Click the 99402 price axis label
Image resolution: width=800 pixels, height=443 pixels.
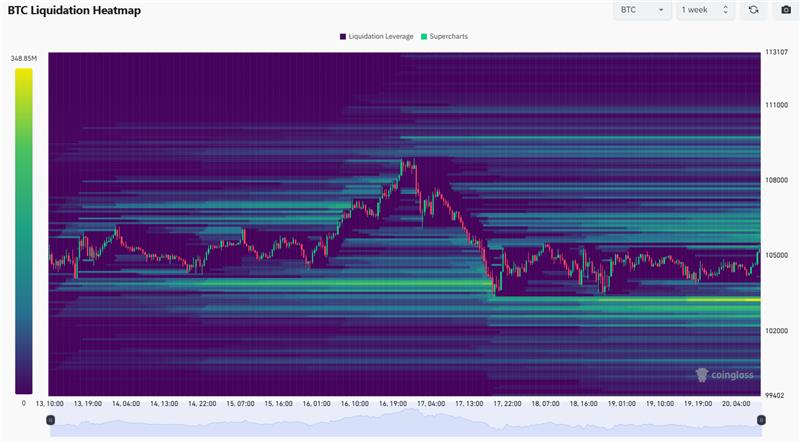pos(774,396)
